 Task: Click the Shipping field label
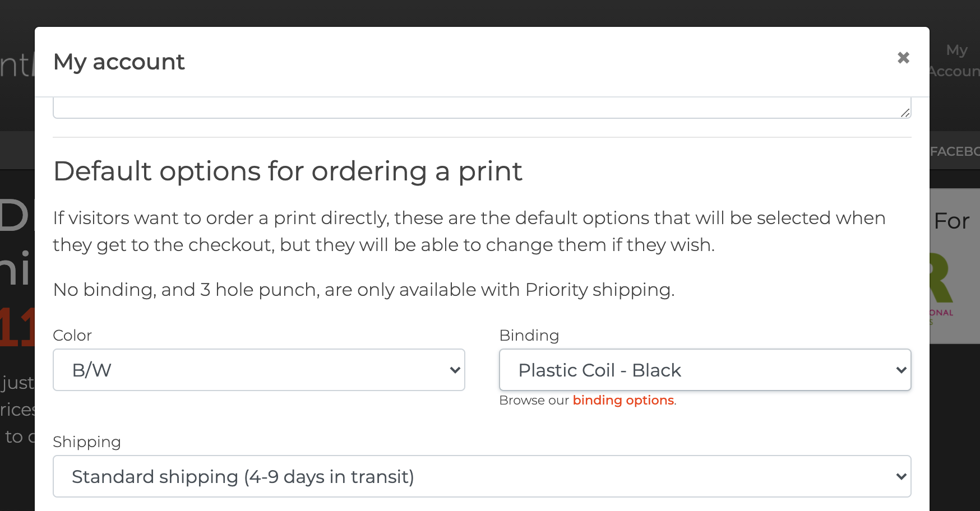click(87, 442)
